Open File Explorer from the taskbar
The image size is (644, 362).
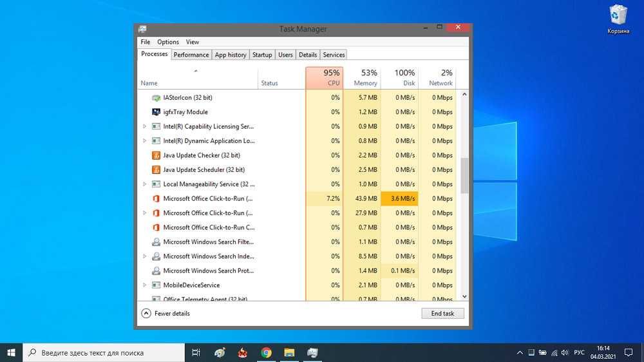[x=289, y=352]
